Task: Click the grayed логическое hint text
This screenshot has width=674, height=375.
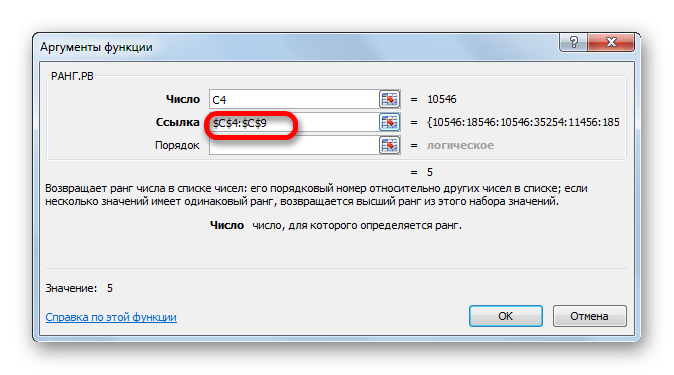Action: [460, 145]
